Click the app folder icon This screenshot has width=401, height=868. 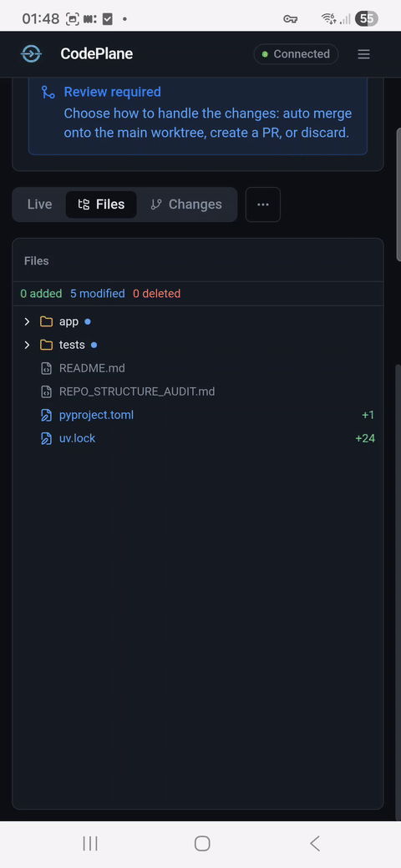pyautogui.click(x=47, y=321)
